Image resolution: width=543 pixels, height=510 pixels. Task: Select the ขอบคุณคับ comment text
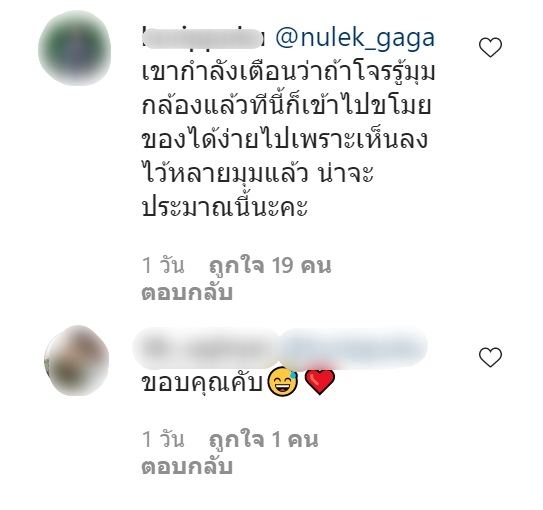point(203,384)
